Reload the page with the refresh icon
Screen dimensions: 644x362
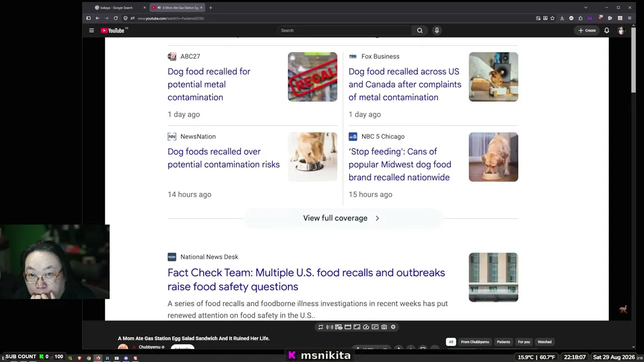pyautogui.click(x=116, y=18)
